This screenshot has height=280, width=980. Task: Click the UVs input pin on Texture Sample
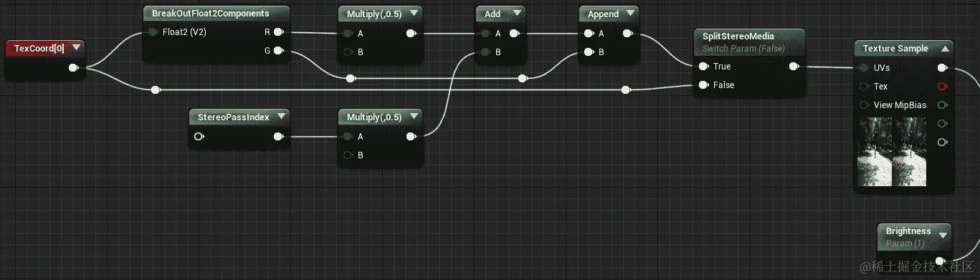[864, 68]
